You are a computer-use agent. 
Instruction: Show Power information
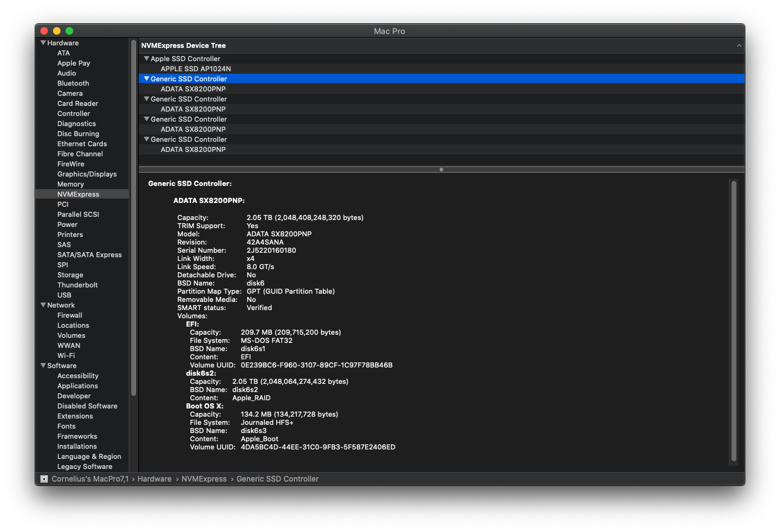pos(67,224)
